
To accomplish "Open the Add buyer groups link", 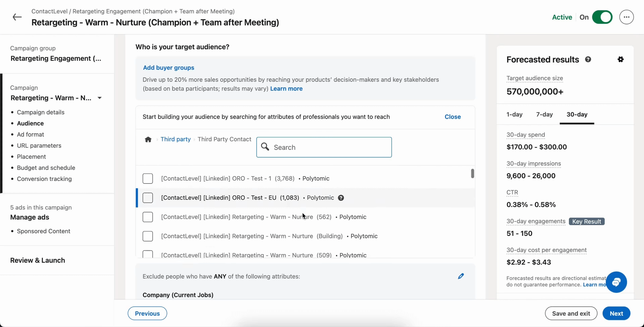I will point(168,68).
